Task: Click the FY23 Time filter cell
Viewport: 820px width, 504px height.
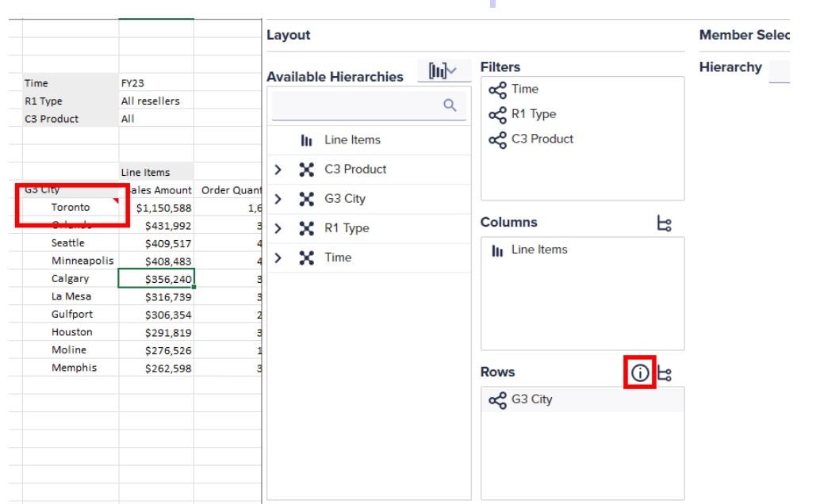Action: [155, 83]
